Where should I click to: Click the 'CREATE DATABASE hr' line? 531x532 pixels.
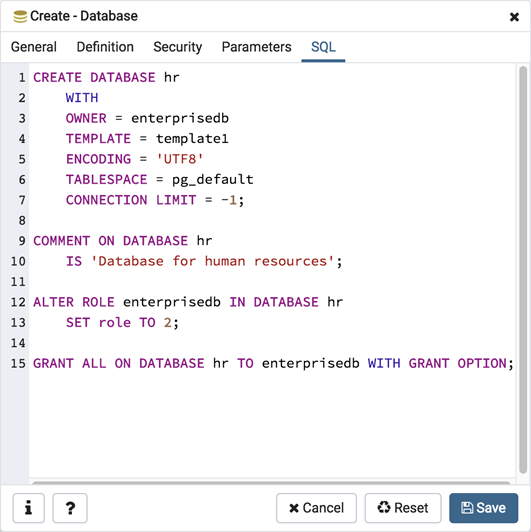pos(106,77)
